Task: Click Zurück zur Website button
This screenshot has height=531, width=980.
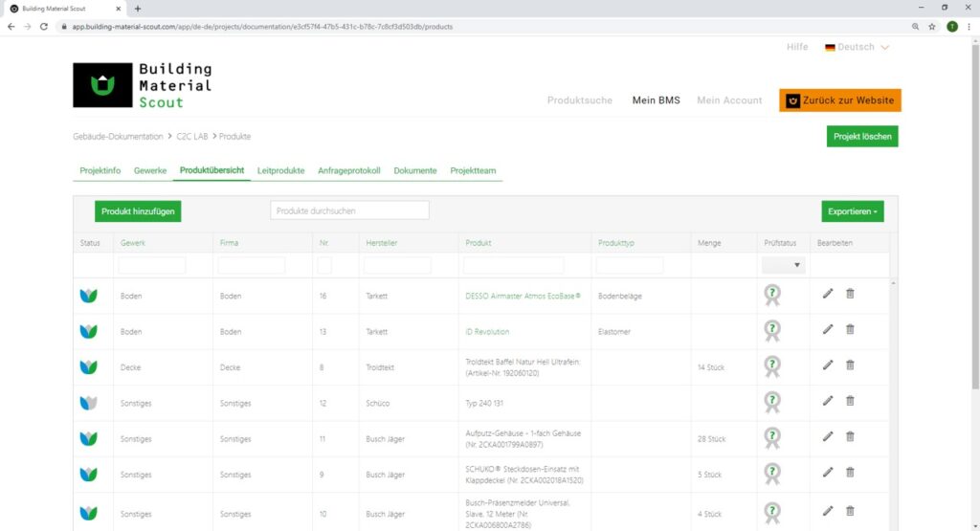Action: pyautogui.click(x=840, y=100)
